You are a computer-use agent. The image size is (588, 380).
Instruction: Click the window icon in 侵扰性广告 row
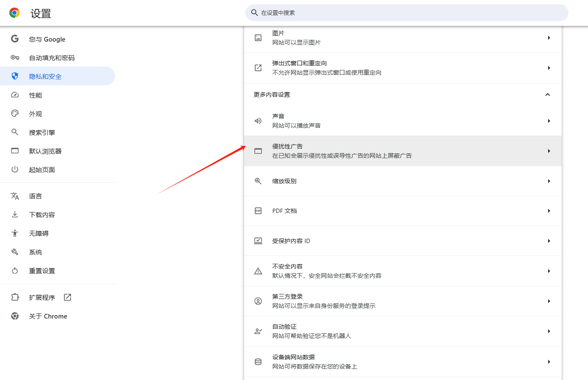(258, 151)
